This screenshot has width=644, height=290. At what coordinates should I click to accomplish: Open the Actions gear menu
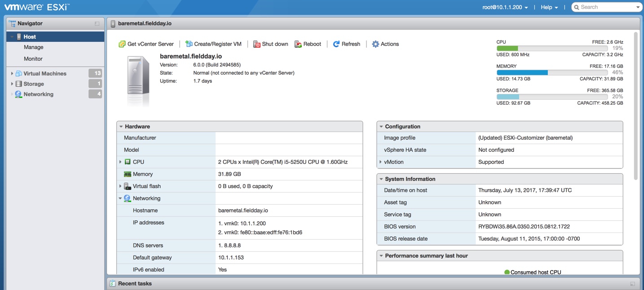(385, 44)
